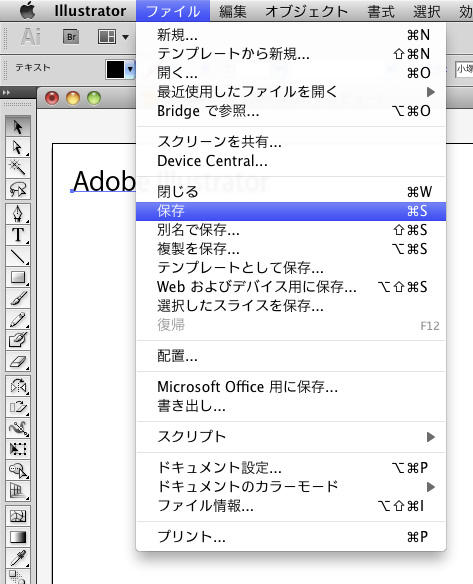Choose 別名で保存...
This screenshot has height=584, width=473.
291,230
